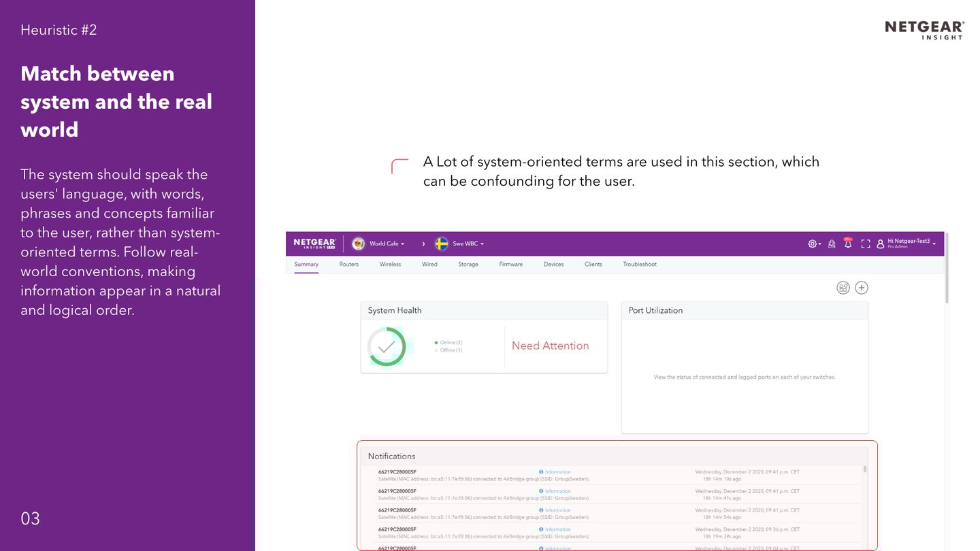
Task: Click Information link in the 18h 14m 41s row
Action: point(555,491)
